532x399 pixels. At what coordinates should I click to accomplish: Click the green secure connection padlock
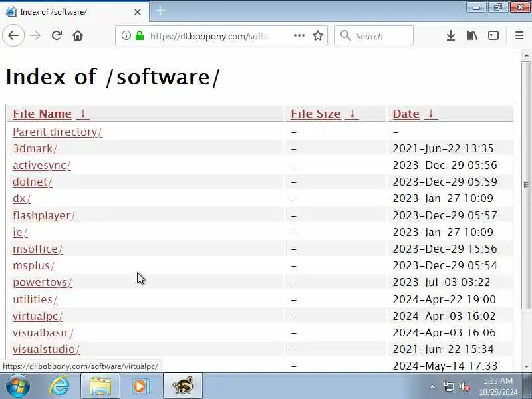pyautogui.click(x=140, y=35)
